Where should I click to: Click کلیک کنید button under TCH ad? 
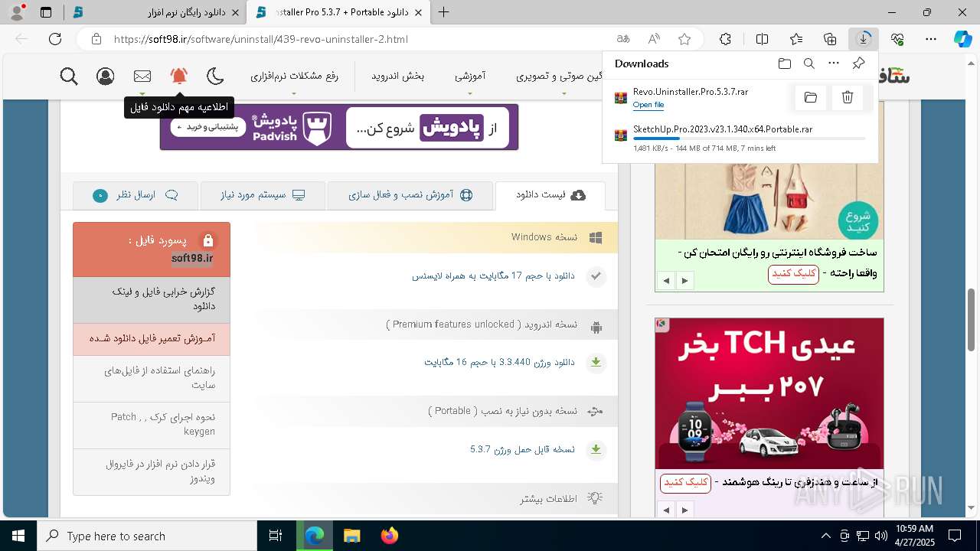pos(685,482)
